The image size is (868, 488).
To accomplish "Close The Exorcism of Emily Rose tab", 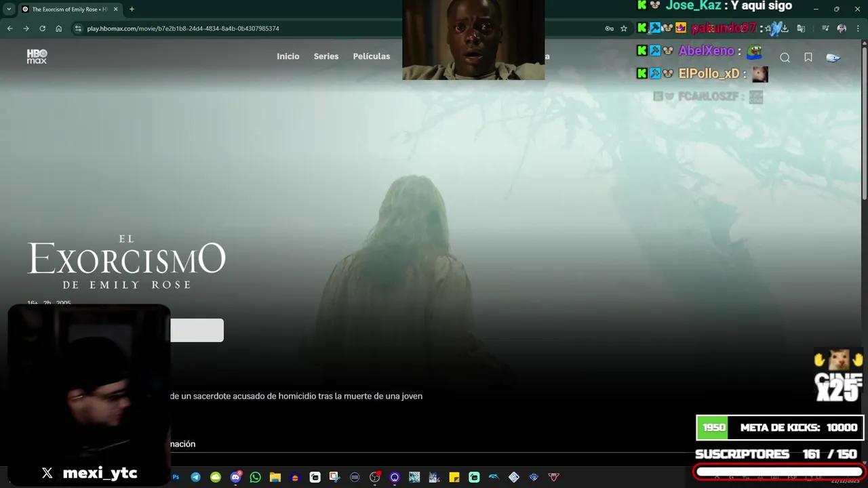I will pos(115,9).
